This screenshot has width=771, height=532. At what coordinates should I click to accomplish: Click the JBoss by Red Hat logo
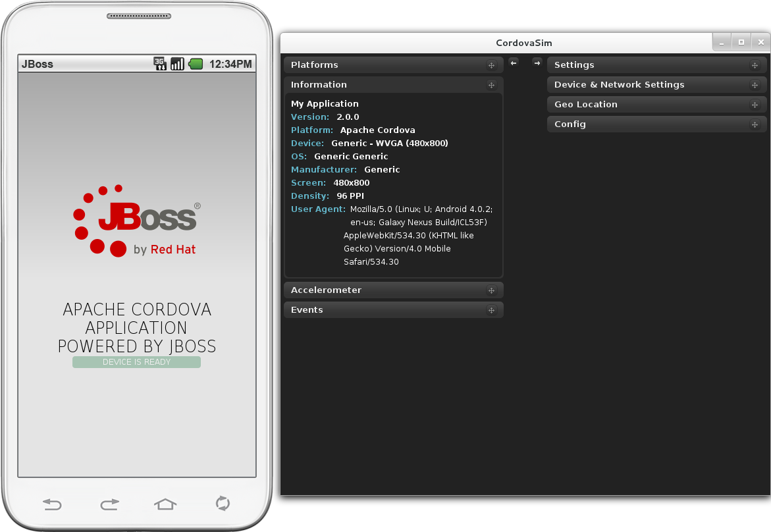137,221
